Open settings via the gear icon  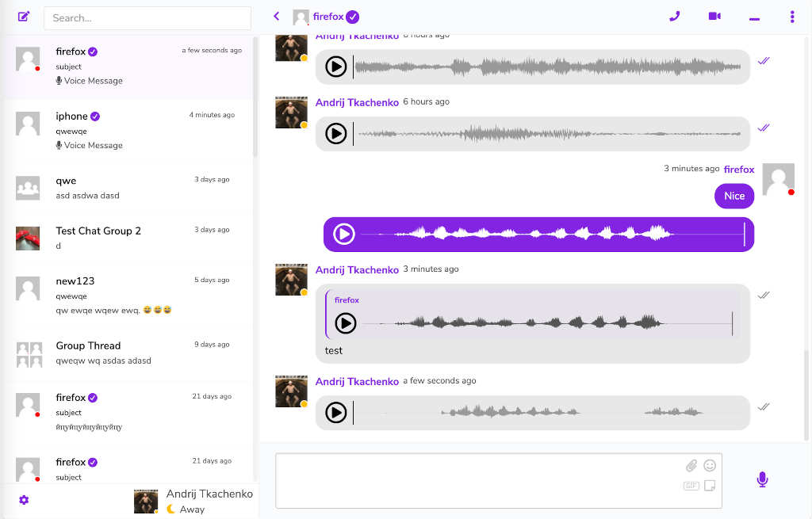pyautogui.click(x=24, y=500)
